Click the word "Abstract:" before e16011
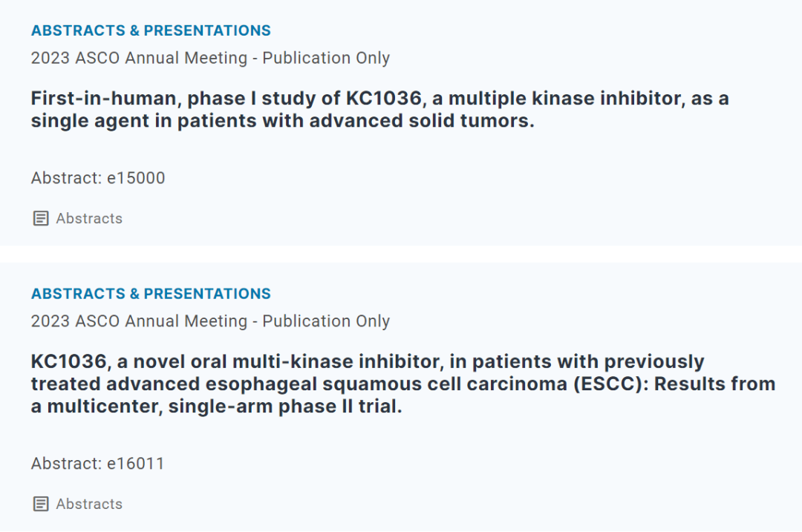Image resolution: width=802 pixels, height=532 pixels. (x=66, y=464)
